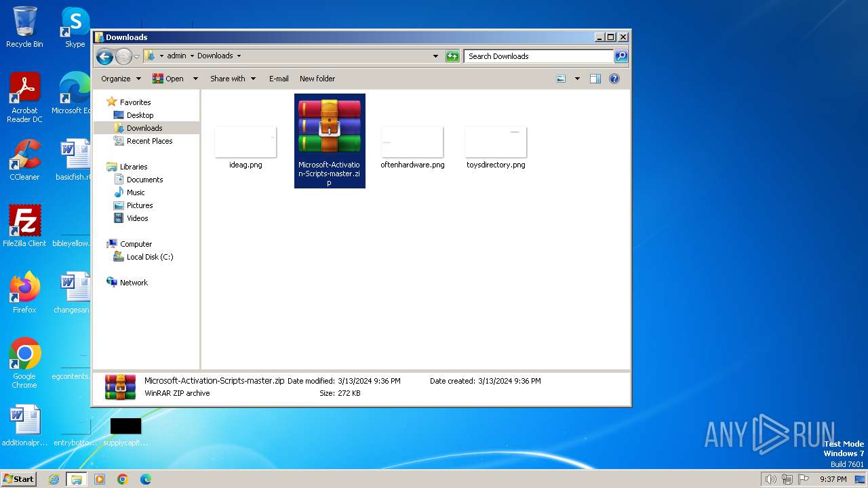Select CCleaner desktop icon
Image resolution: width=868 pixels, height=488 pixels.
click(24, 159)
